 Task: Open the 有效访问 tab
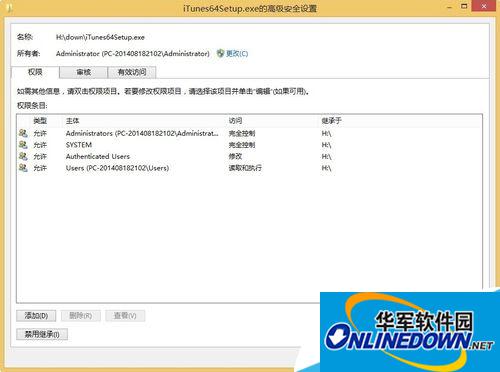[132, 72]
